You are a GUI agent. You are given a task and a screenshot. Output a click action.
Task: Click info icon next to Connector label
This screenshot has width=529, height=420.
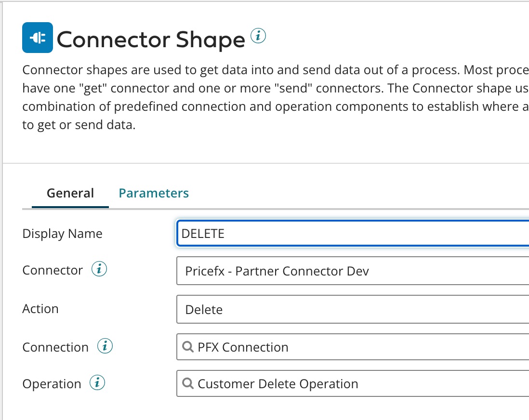coord(99,270)
